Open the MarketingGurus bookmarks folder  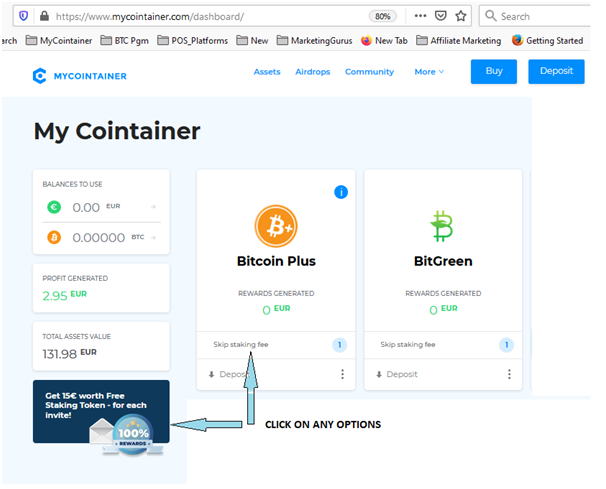tap(315, 40)
